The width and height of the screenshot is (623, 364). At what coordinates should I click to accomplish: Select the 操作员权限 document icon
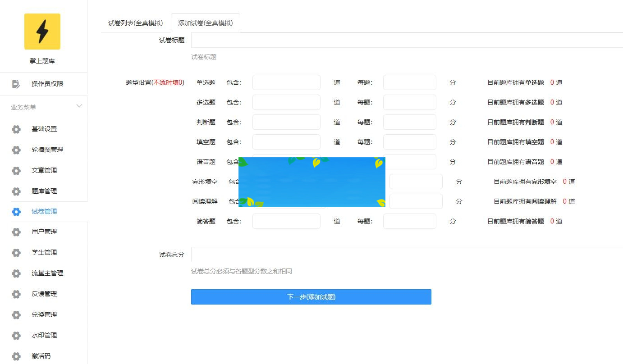(x=16, y=84)
